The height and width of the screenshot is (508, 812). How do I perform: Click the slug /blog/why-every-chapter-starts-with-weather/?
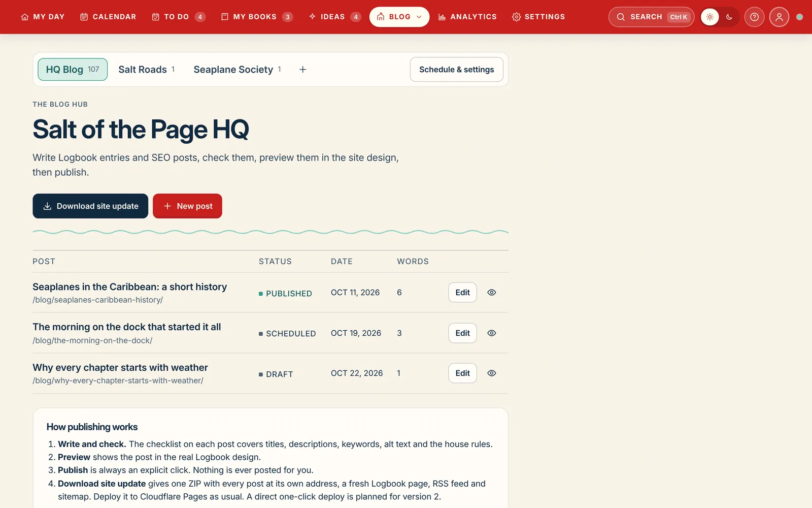tap(118, 381)
